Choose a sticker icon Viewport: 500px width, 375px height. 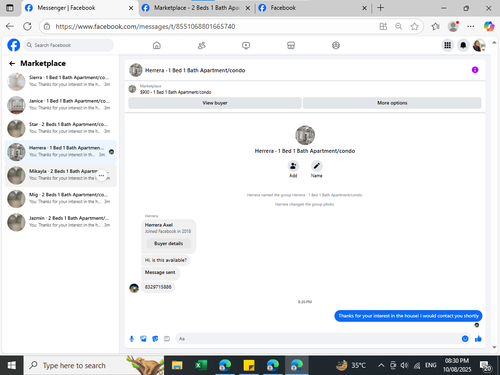coord(155,339)
